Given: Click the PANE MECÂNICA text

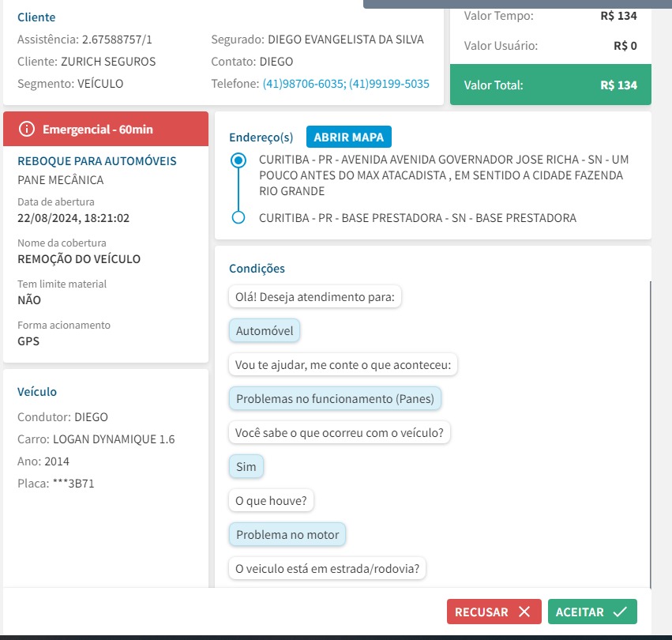Looking at the screenshot, I should pos(61,179).
